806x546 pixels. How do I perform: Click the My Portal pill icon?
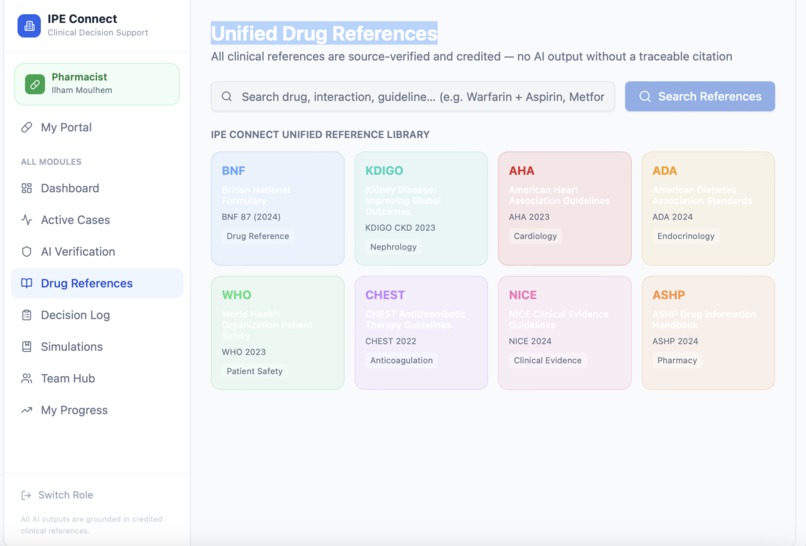(26, 128)
